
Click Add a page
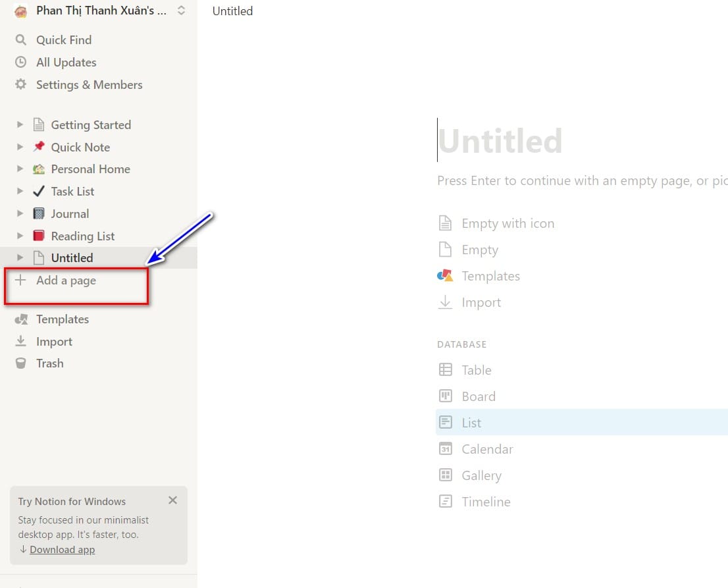click(66, 281)
